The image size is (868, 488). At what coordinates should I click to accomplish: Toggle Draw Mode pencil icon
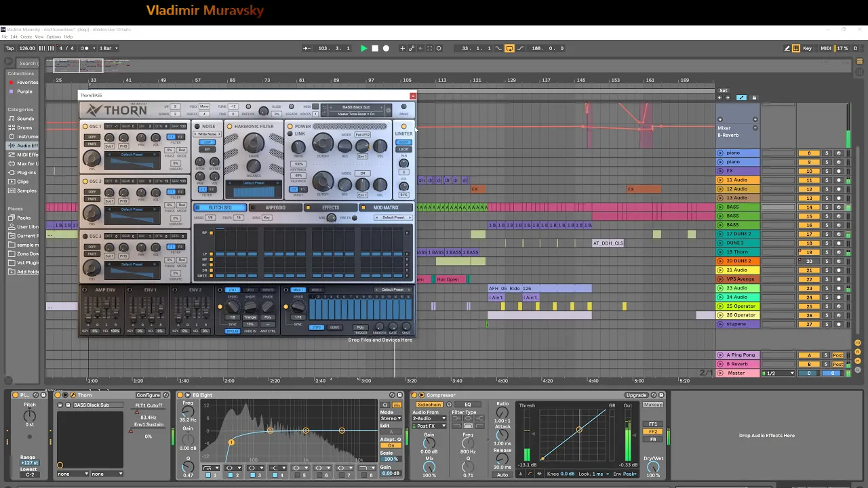pyautogui.click(x=787, y=48)
